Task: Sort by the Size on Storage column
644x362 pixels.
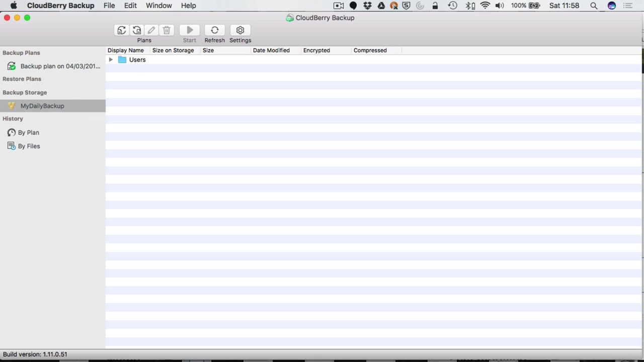Action: (176, 50)
